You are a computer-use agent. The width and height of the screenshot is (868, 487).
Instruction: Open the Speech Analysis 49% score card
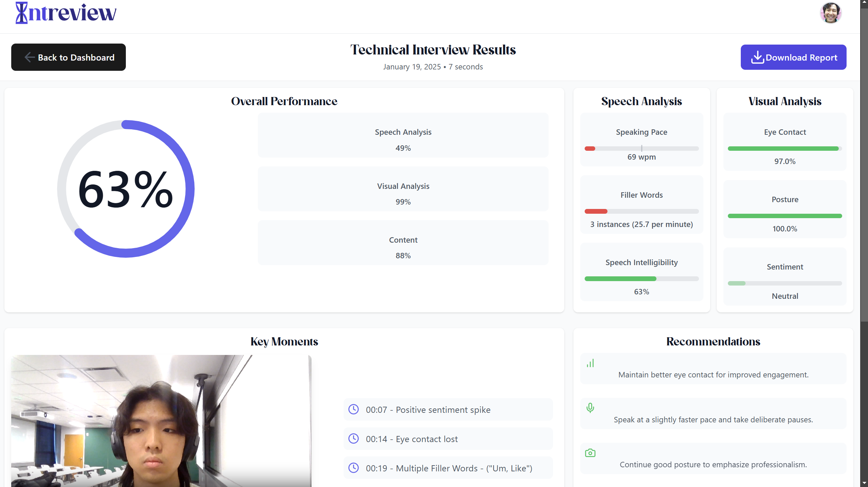click(x=403, y=135)
